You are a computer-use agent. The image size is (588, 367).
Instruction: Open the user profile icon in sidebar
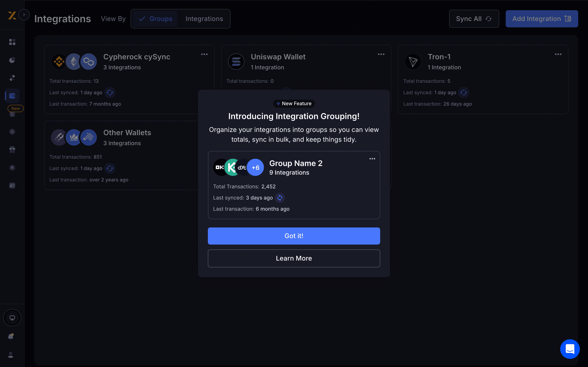point(11,355)
